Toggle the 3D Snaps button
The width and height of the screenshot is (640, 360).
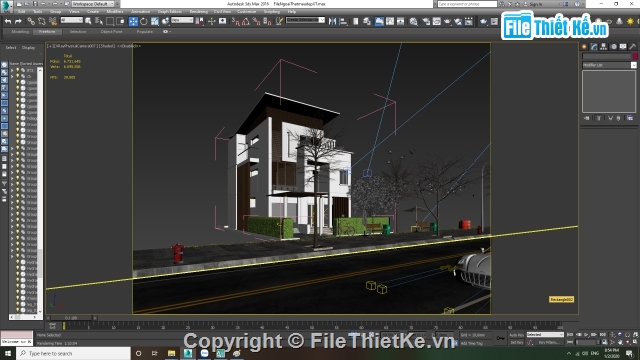[235, 21]
